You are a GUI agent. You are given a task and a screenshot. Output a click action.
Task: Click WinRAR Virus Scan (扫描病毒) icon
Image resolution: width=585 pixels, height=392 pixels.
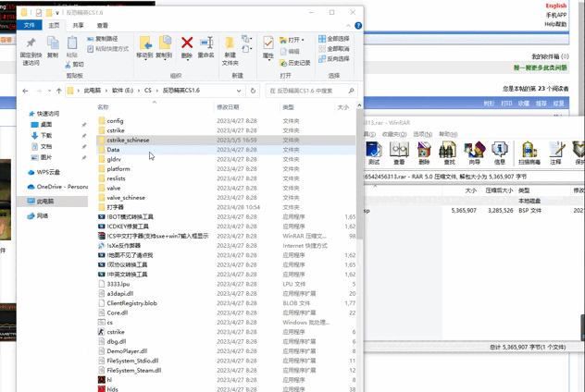coord(529,151)
